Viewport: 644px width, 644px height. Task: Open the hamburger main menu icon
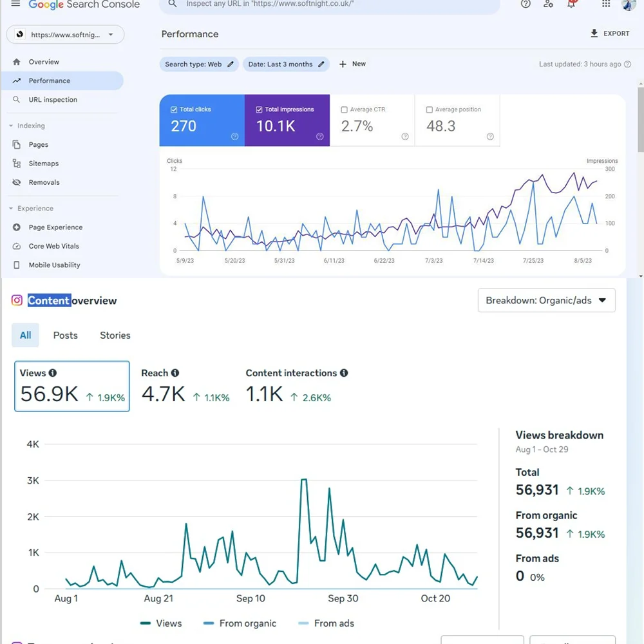click(15, 4)
